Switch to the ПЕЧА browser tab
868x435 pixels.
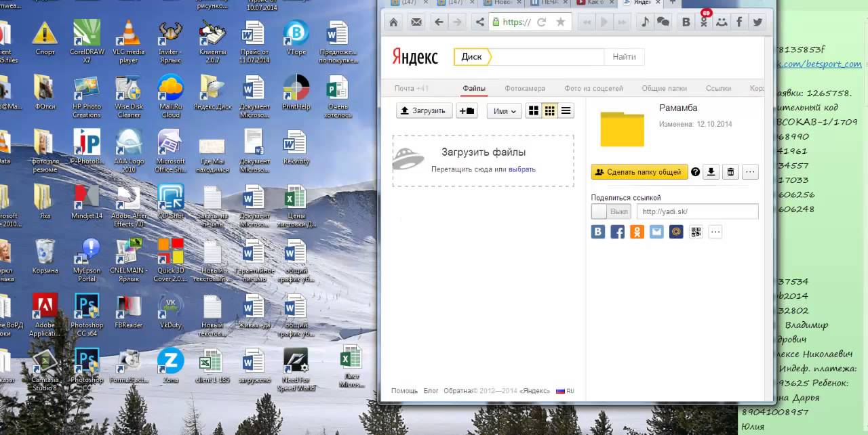549,3
